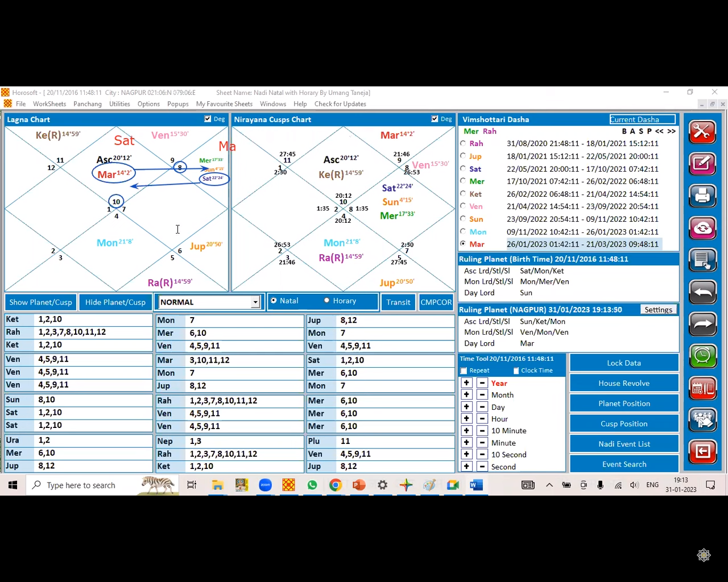Click the Transit button
The width and height of the screenshot is (728, 582).
pos(398,302)
